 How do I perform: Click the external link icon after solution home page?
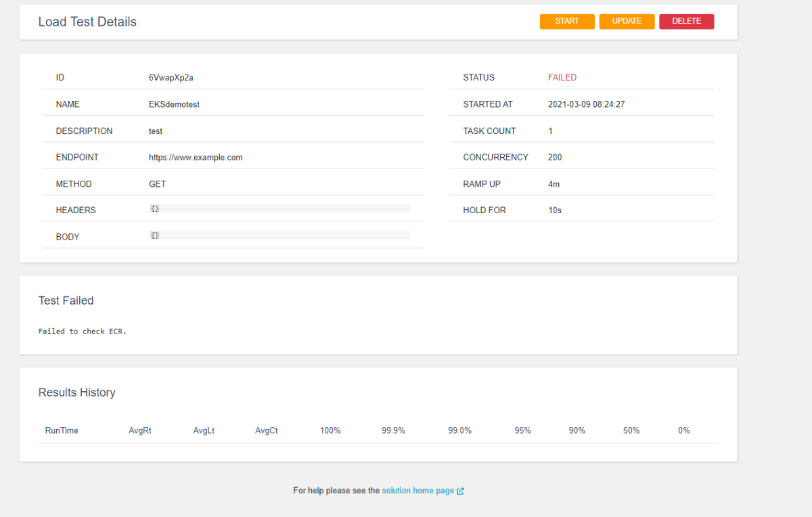460,491
